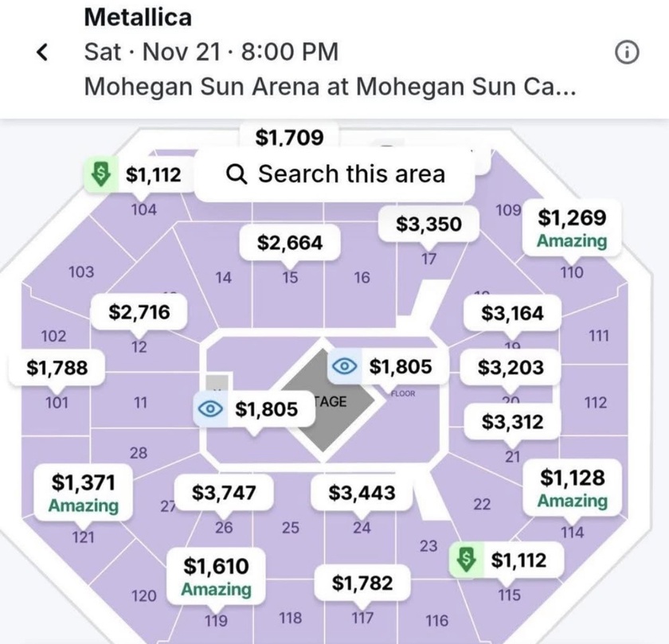Select the $1,371 Amazing deal for section 121
669x644 pixels.
84,493
